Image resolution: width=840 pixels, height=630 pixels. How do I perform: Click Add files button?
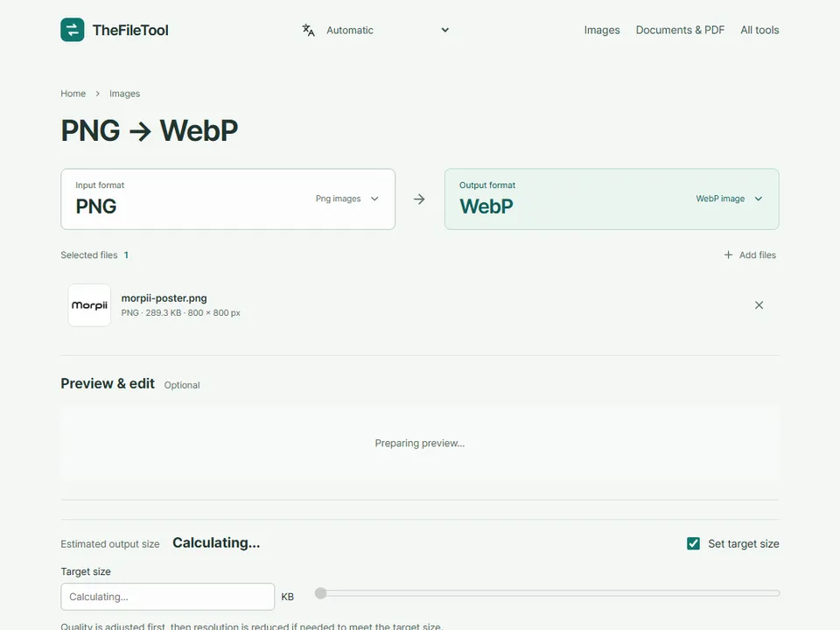tap(750, 255)
